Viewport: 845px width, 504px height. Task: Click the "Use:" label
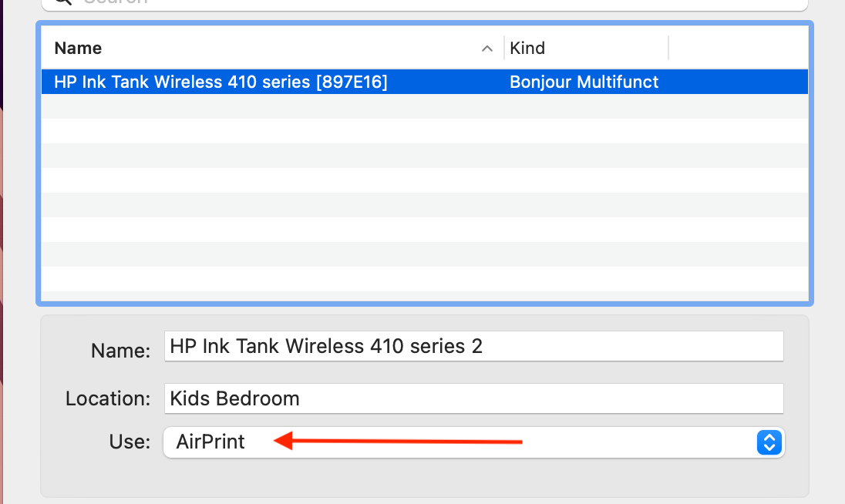click(x=130, y=442)
